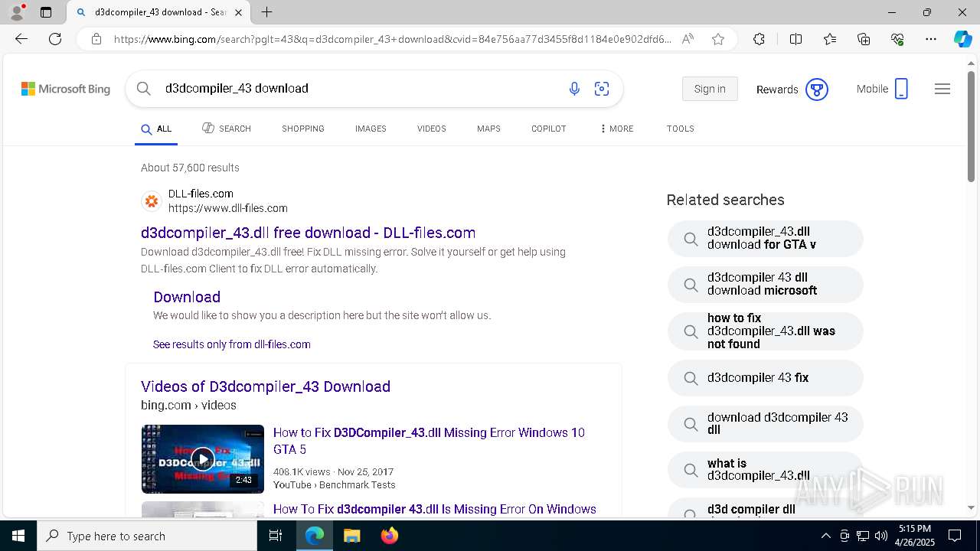Open Task View on the taskbar
The height and width of the screenshot is (551, 980).
point(276,536)
